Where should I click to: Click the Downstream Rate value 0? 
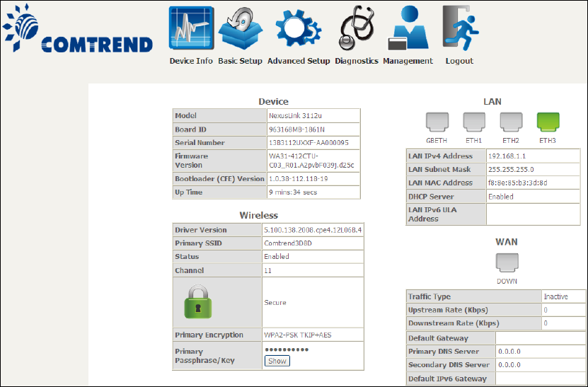(546, 323)
